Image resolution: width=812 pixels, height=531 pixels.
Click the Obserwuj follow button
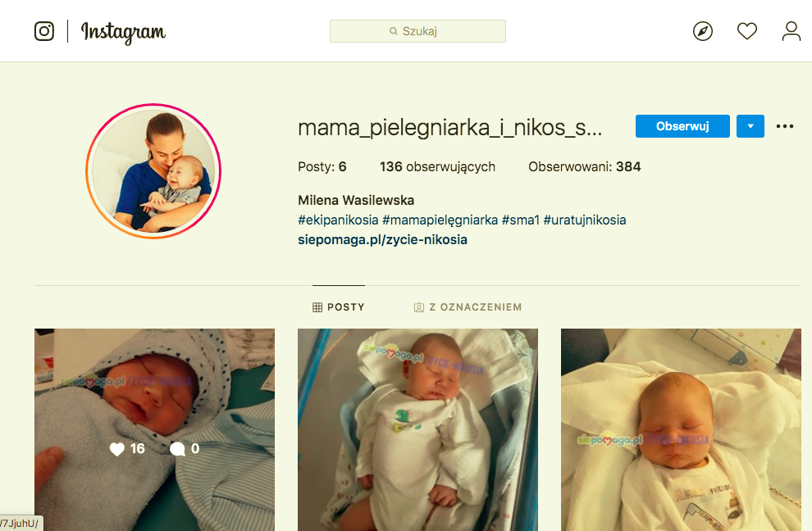(682, 126)
